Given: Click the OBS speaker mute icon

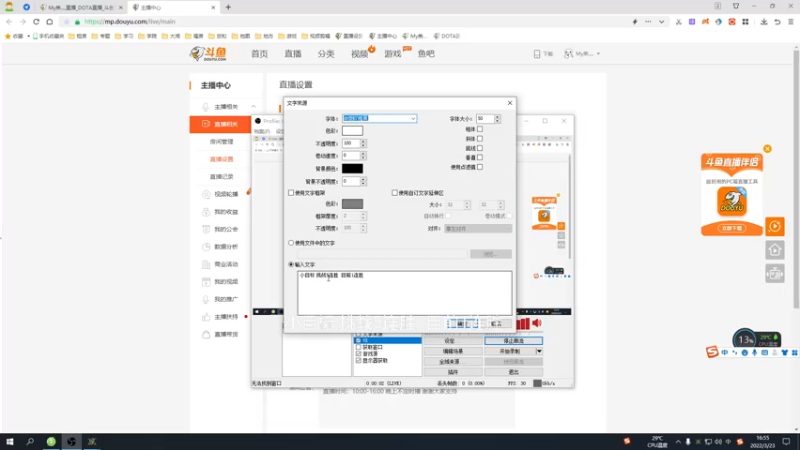Looking at the screenshot, I should tap(537, 323).
